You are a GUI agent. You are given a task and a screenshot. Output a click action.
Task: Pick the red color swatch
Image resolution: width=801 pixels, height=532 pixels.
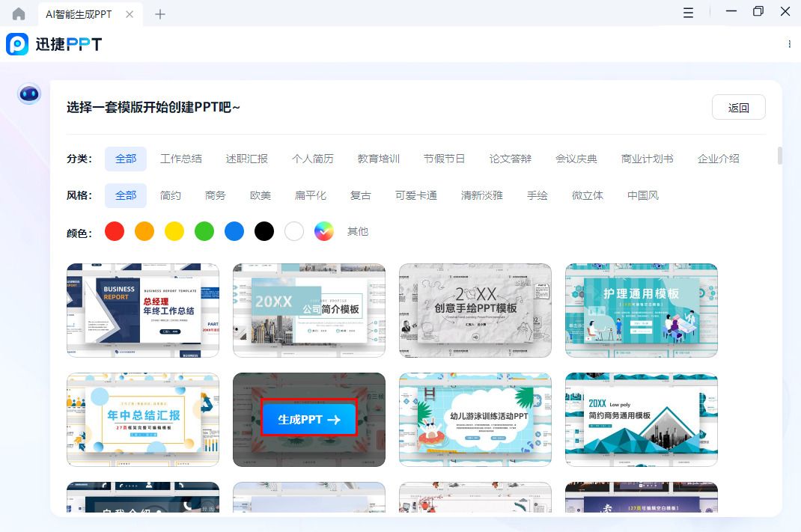coord(115,231)
